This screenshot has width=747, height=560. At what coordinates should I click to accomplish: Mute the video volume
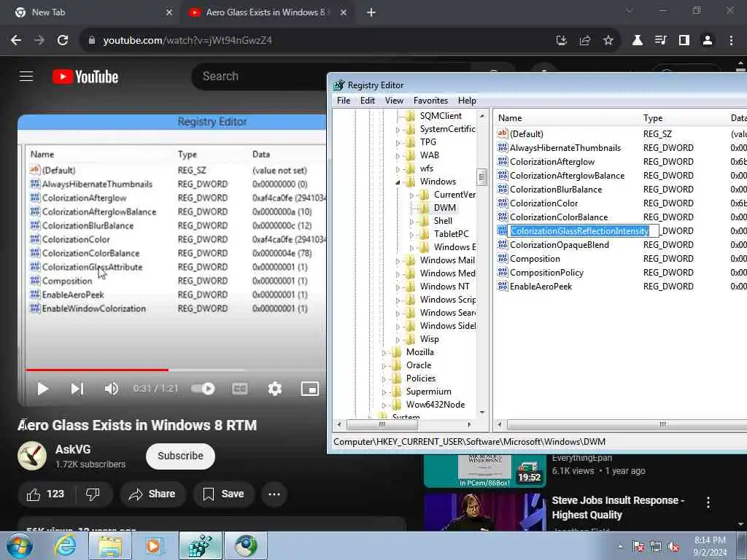[111, 389]
